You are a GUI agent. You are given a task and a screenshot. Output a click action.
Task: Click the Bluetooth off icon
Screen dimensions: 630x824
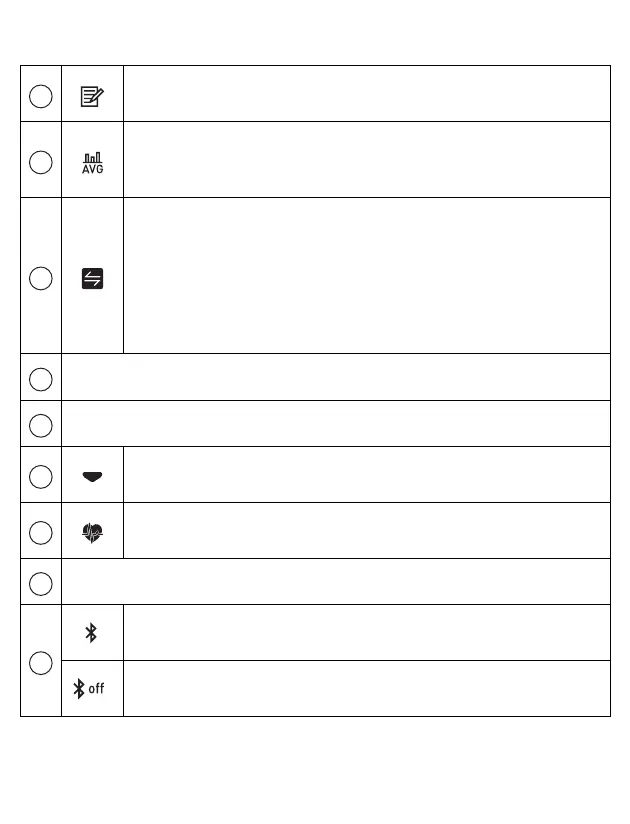point(88,688)
